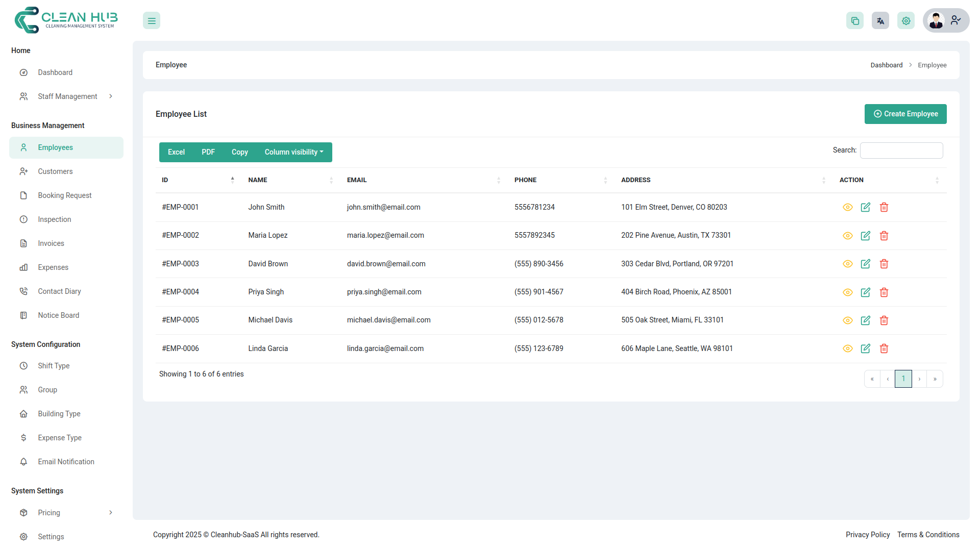Open the Notice Board from the sidebar
The image size is (980, 551).
pos(58,315)
